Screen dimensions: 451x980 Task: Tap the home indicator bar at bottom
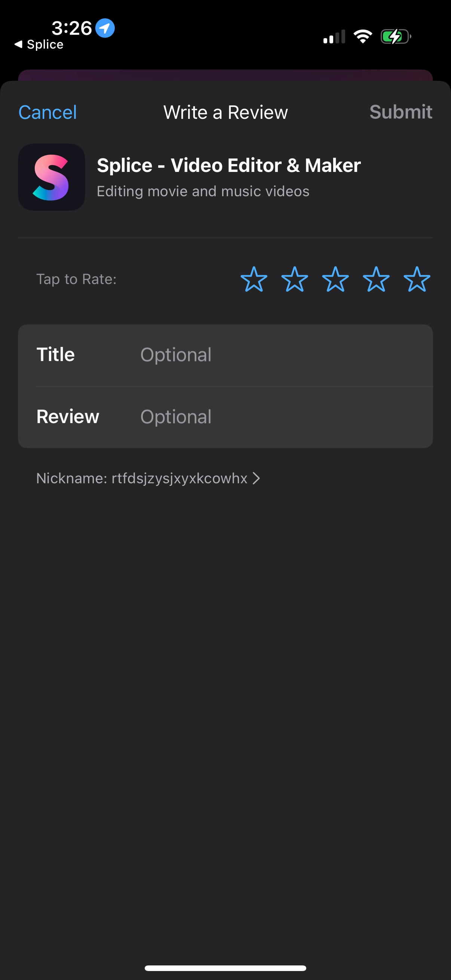click(x=225, y=967)
